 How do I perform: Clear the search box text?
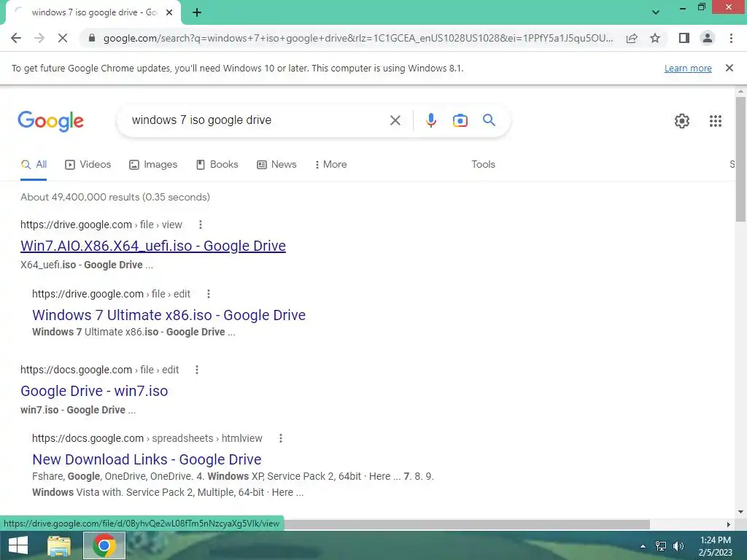tap(395, 120)
